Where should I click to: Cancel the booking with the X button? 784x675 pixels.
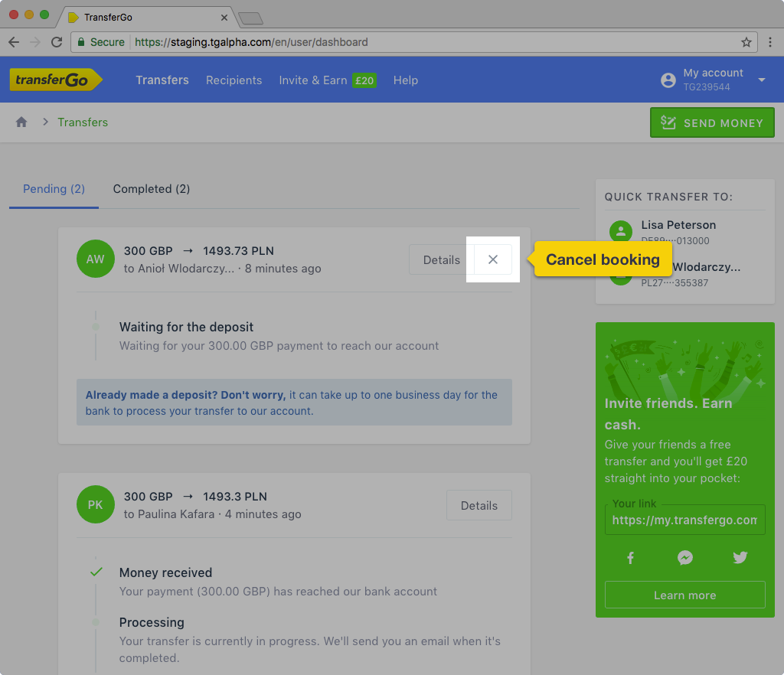pyautogui.click(x=493, y=259)
